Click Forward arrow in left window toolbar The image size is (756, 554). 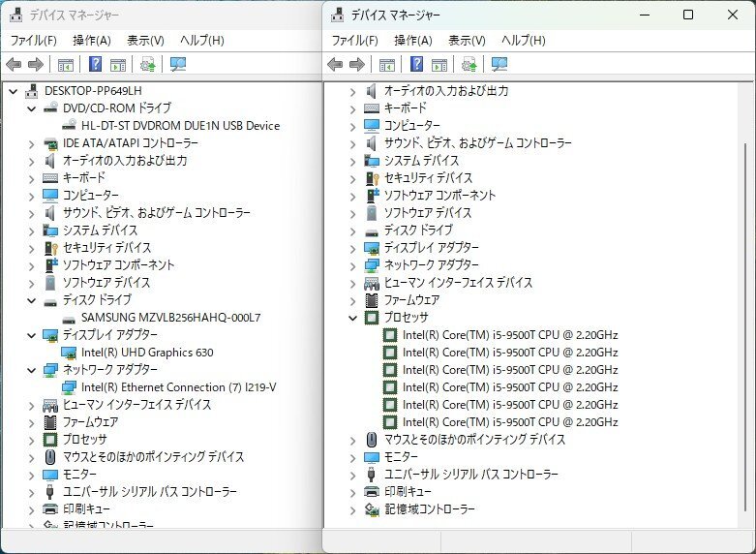(36, 64)
